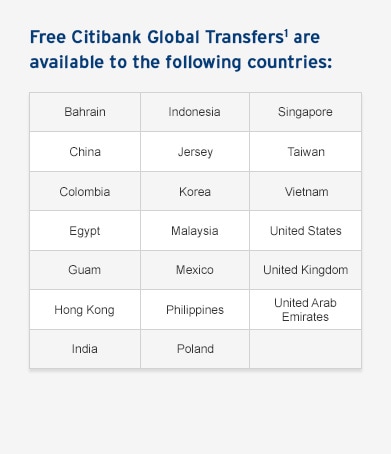This screenshot has height=454, width=391.
Task: Click the Philippines cell
Action: coord(195,310)
